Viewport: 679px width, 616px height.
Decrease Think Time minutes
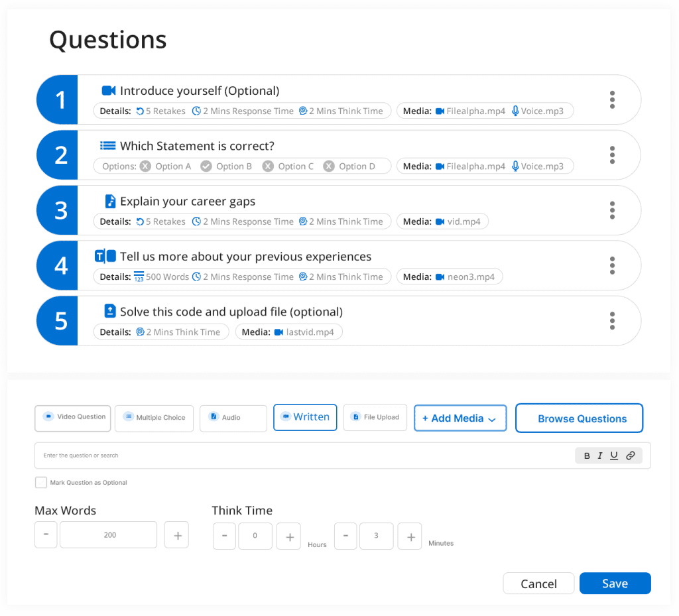(x=345, y=536)
